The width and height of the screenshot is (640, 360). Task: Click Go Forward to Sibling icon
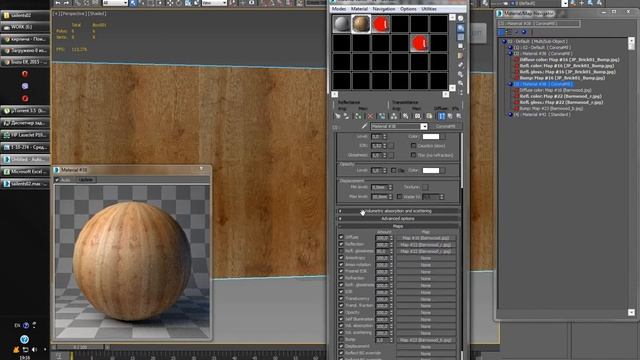pyautogui.click(x=458, y=116)
